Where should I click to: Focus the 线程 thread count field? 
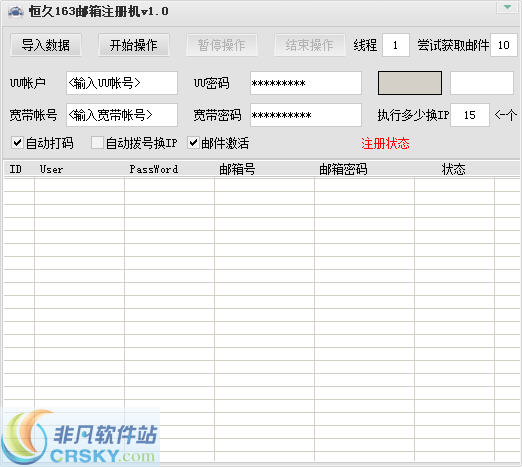click(x=396, y=45)
